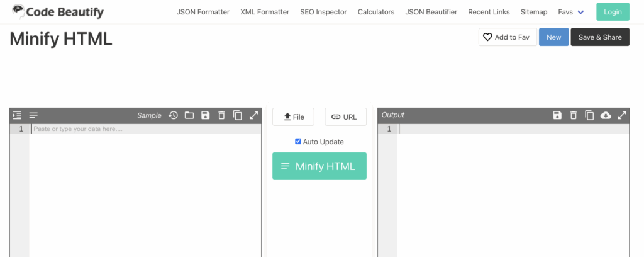Save the output with the disk icon
This screenshot has height=257, width=644.
point(557,115)
